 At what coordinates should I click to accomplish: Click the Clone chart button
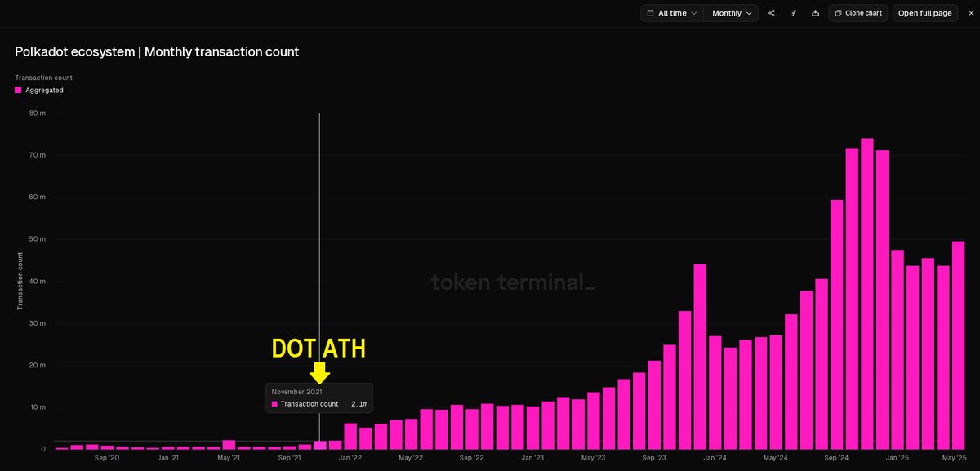point(858,13)
